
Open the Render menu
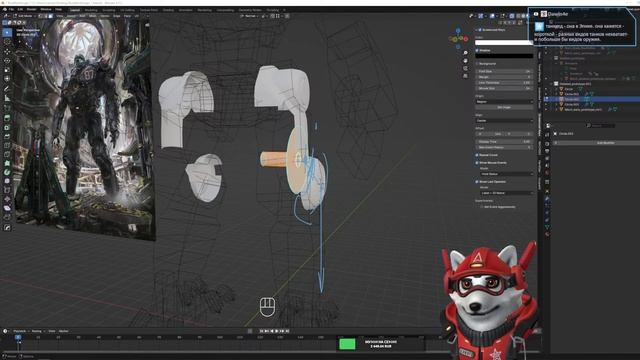(x=31, y=9)
